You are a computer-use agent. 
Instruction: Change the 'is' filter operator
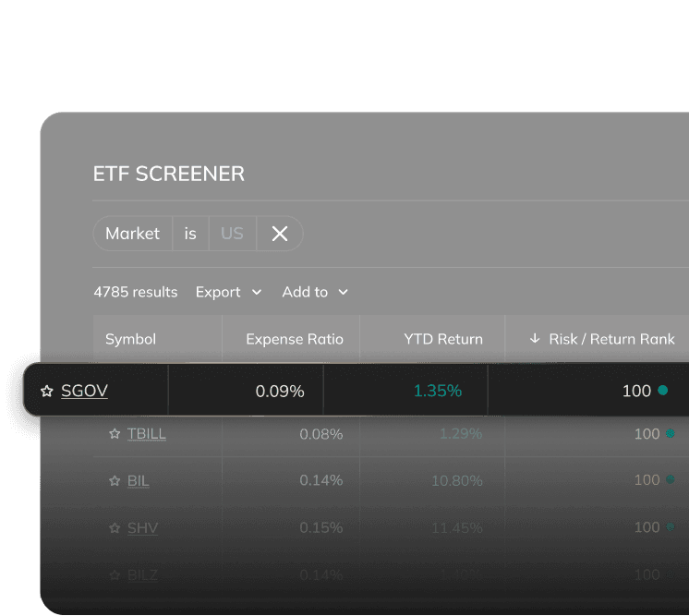coord(190,234)
